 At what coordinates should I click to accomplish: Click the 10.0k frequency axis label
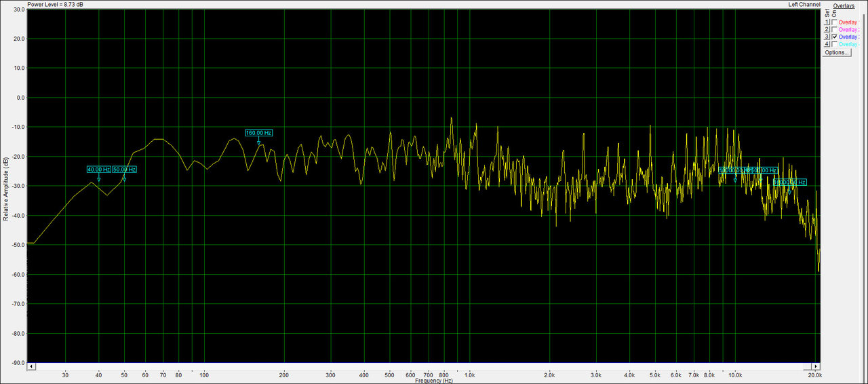(735, 375)
